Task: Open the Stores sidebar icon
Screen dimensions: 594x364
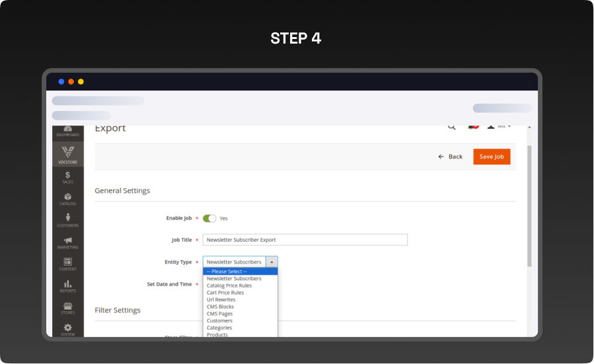Action: point(67,308)
